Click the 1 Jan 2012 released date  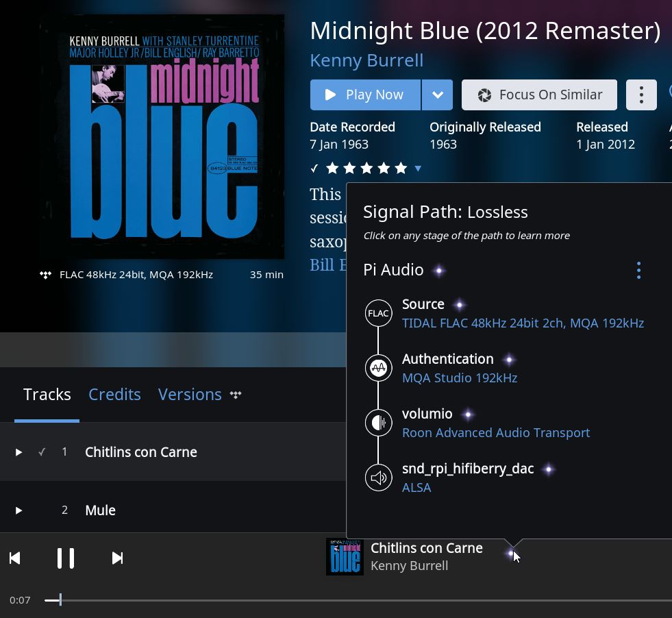(606, 145)
